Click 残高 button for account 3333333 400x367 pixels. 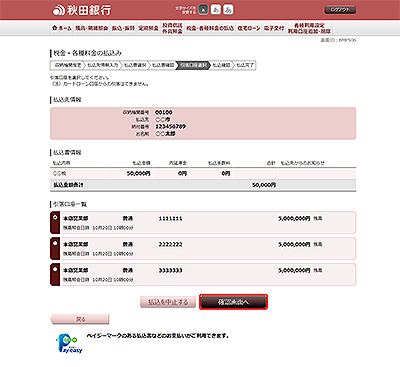point(318,270)
